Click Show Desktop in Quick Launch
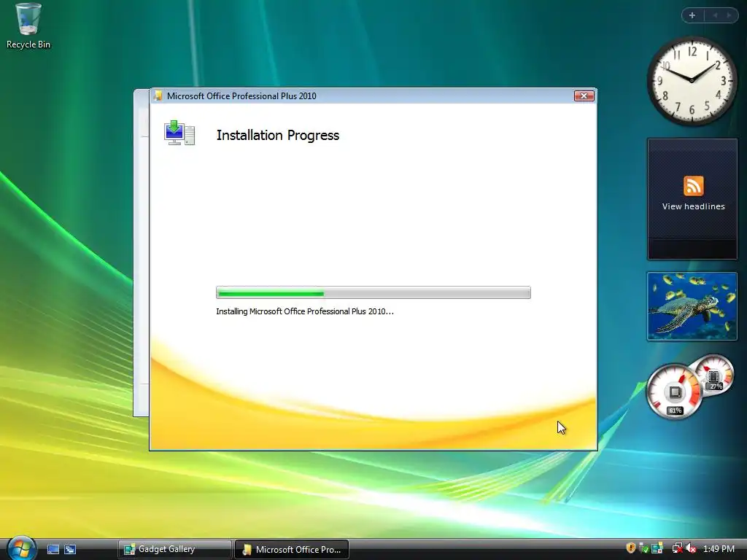 click(x=53, y=549)
